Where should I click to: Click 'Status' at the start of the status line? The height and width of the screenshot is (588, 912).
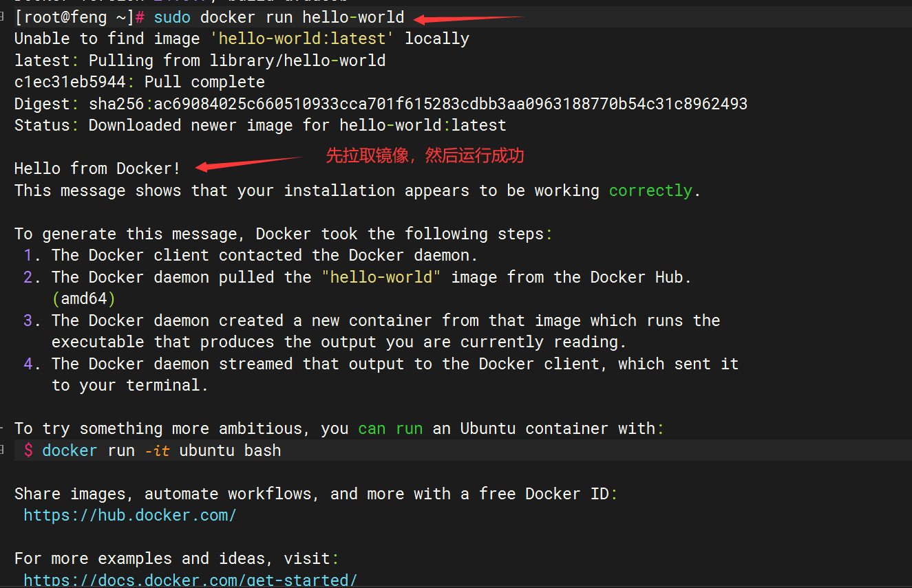point(42,125)
